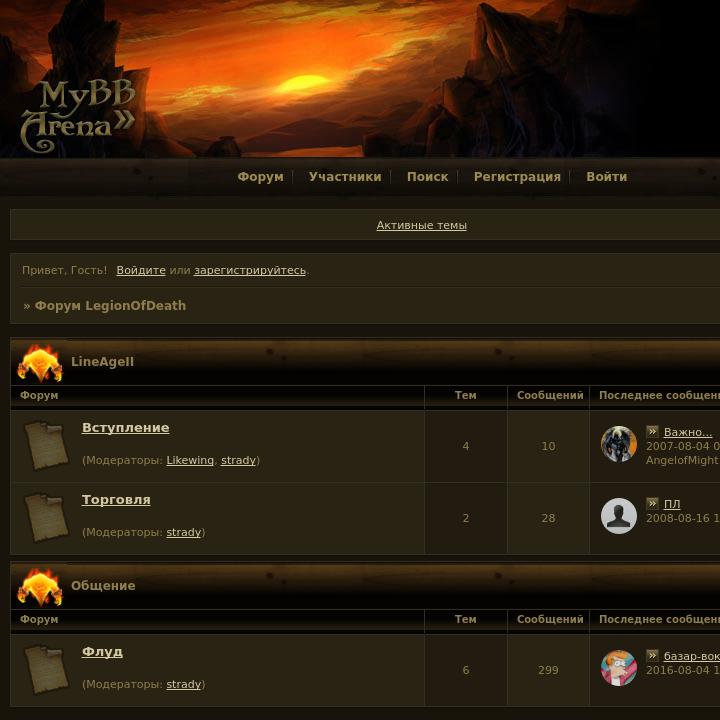Open the Форум menu item
This screenshot has width=720, height=720.
tap(260, 177)
